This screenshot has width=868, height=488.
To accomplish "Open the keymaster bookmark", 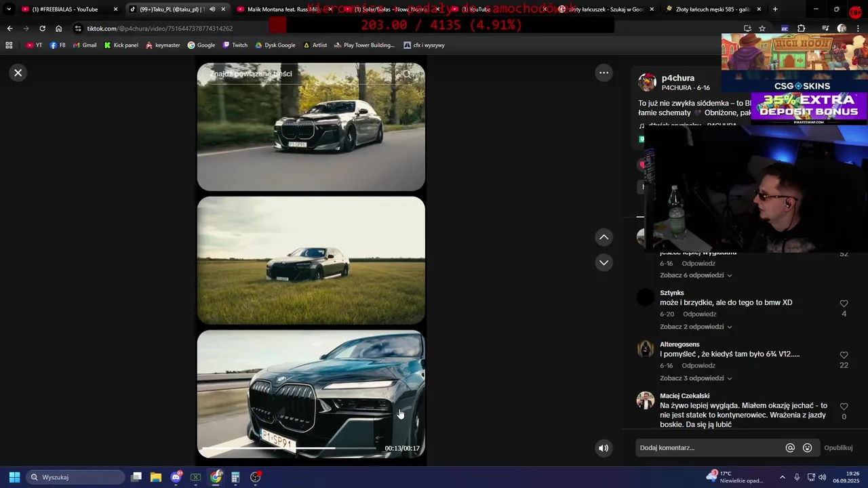I will [163, 45].
